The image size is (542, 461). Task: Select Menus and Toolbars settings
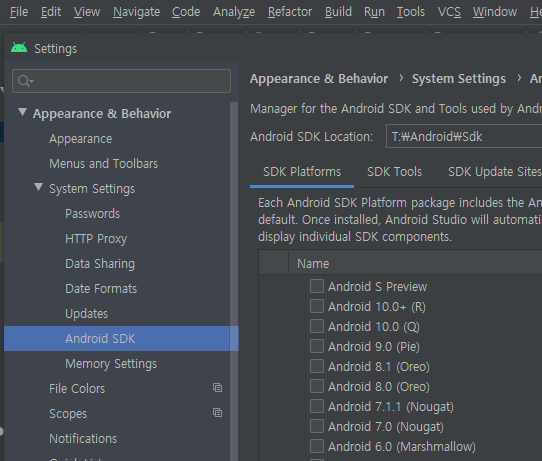click(x=103, y=163)
